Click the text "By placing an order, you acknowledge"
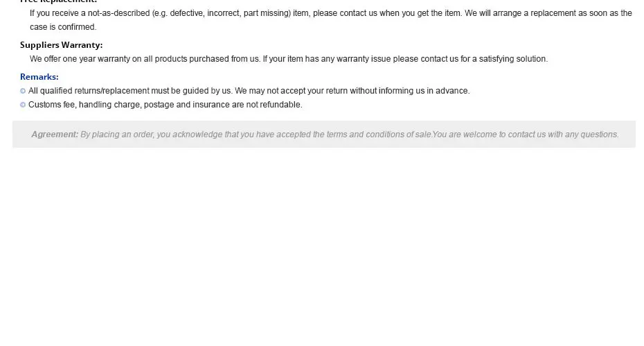The image size is (644, 346). (151, 135)
